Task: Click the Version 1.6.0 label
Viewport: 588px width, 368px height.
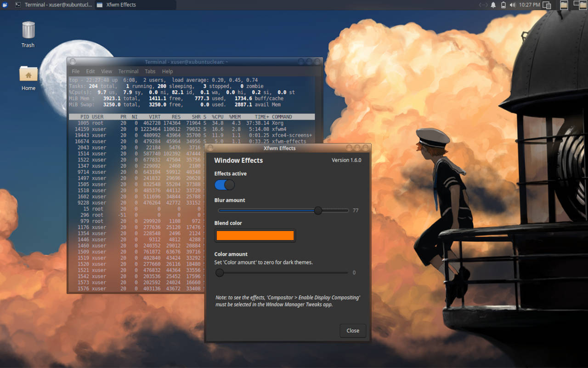Action: (x=346, y=160)
